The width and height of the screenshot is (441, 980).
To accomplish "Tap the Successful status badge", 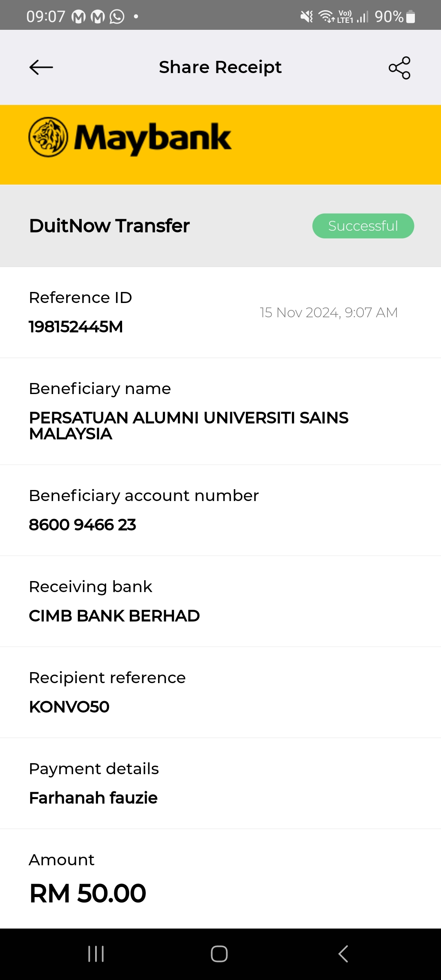I will point(363,226).
